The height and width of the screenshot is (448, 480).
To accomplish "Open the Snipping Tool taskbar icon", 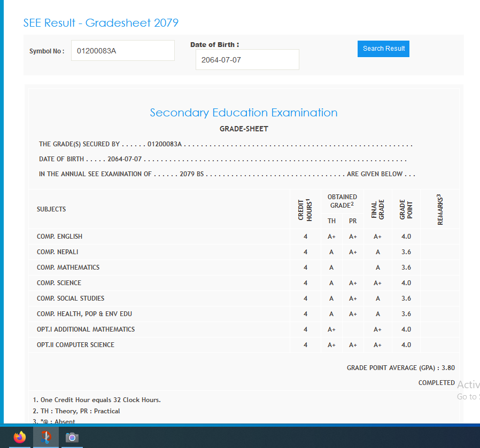I will click(46, 437).
